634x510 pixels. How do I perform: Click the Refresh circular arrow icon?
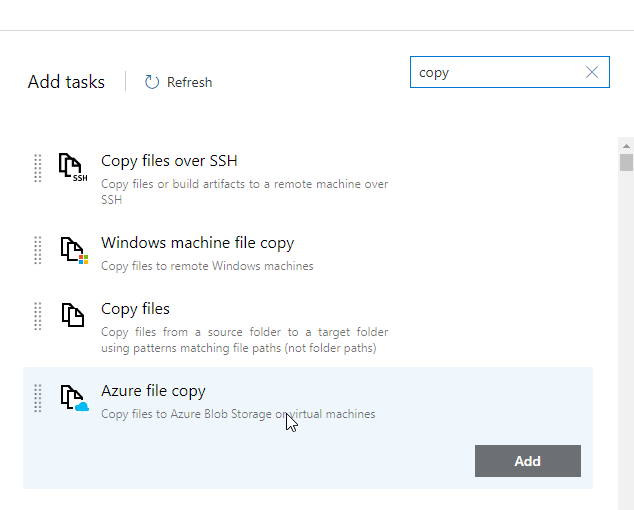pyautogui.click(x=152, y=82)
